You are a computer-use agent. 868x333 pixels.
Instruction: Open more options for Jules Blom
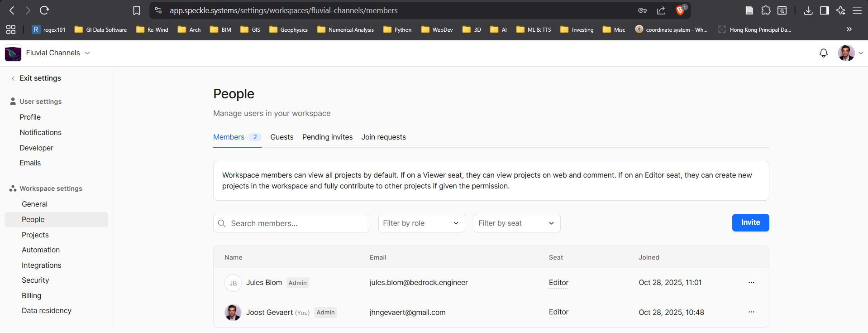(x=751, y=283)
